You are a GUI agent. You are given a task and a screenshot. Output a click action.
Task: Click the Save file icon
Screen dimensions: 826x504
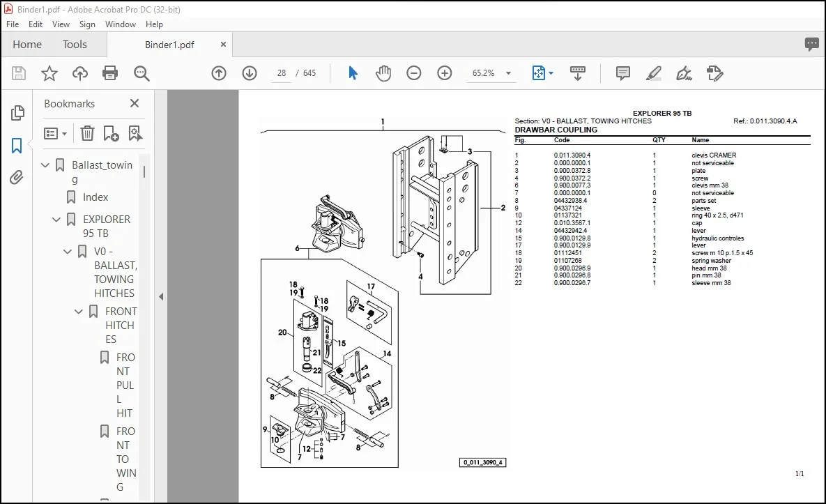[19, 73]
